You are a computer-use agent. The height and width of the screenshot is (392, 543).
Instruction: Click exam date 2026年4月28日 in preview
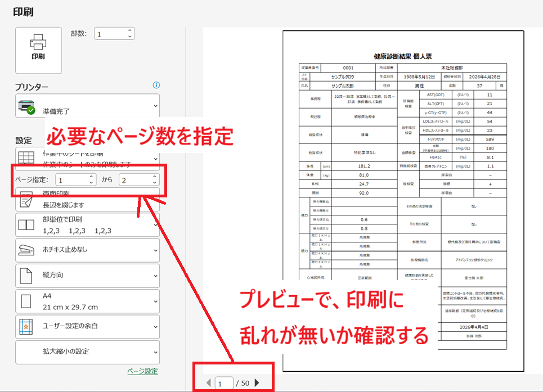[x=484, y=77]
